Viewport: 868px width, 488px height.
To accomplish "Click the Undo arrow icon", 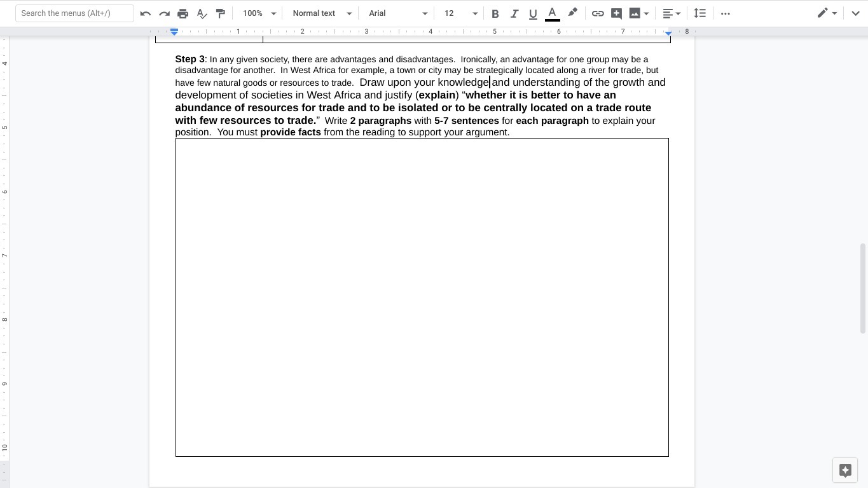I will 146,13.
